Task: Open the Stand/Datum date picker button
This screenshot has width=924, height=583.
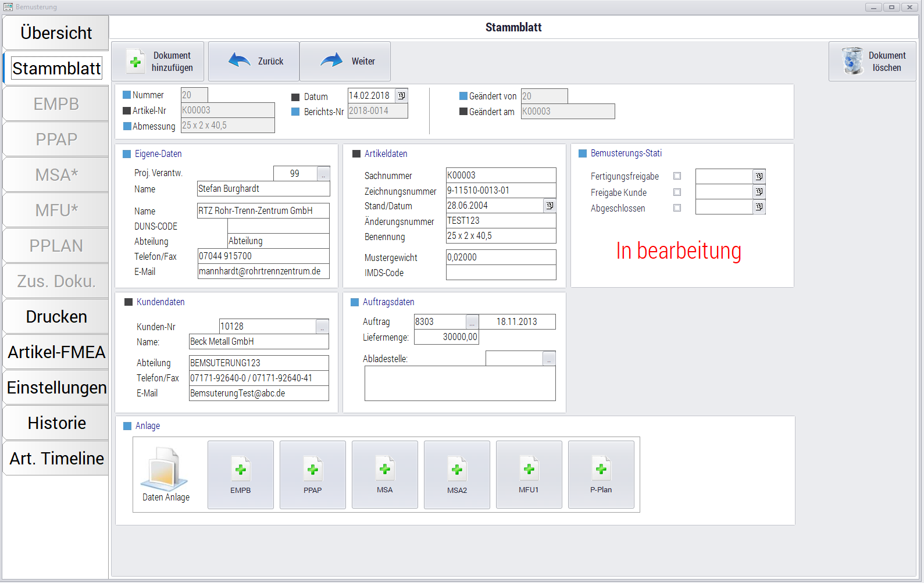Action: click(550, 206)
